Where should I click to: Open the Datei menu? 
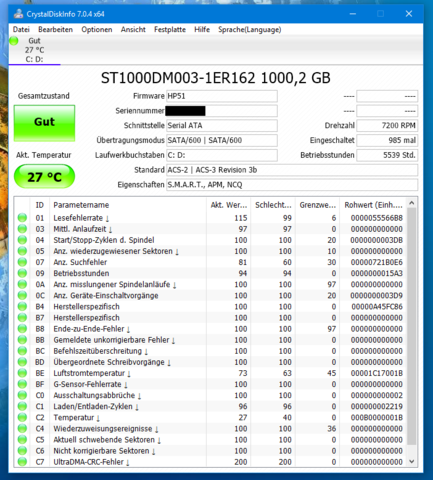point(21,30)
